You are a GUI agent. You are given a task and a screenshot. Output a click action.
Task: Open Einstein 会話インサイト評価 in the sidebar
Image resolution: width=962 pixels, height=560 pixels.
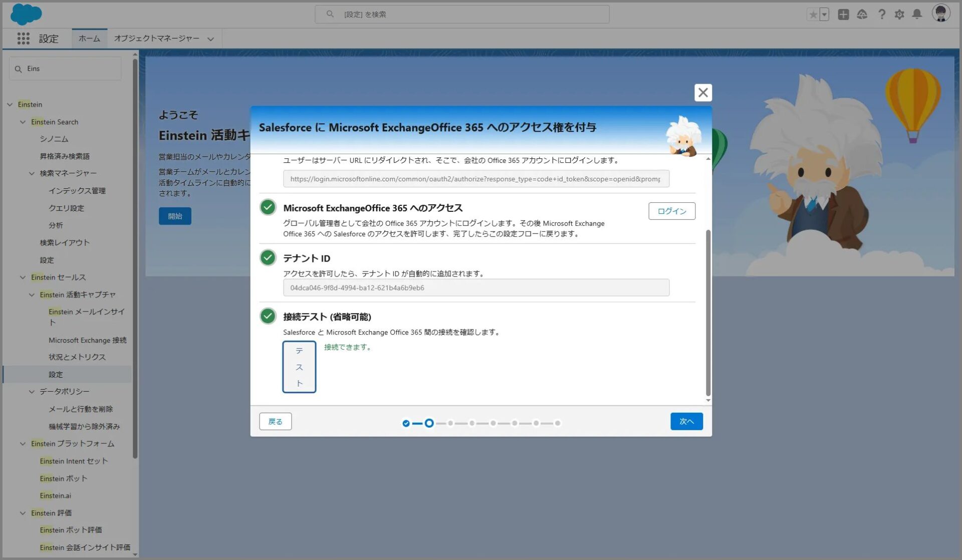point(85,547)
